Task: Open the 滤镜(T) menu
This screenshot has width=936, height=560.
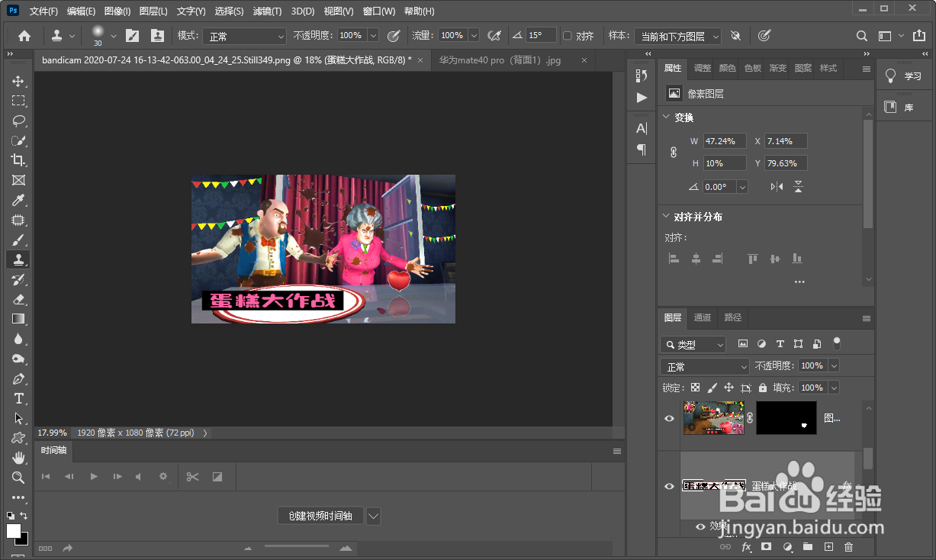Action: (267, 11)
